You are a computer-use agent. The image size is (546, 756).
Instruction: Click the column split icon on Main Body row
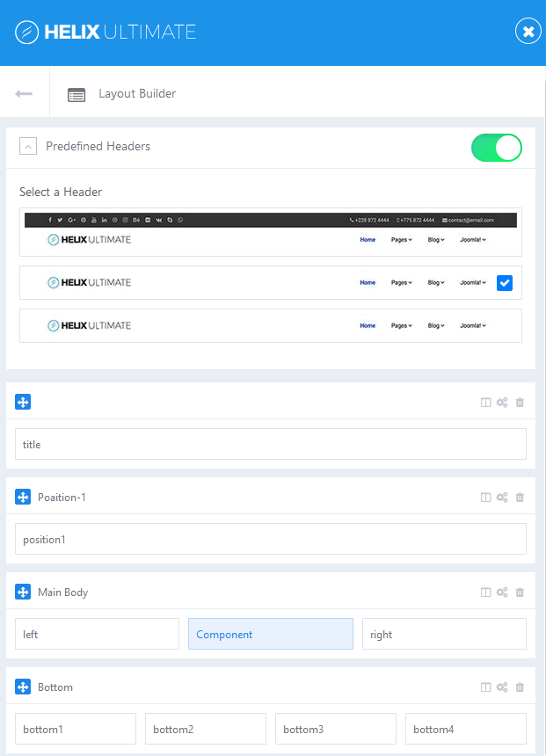(485, 592)
